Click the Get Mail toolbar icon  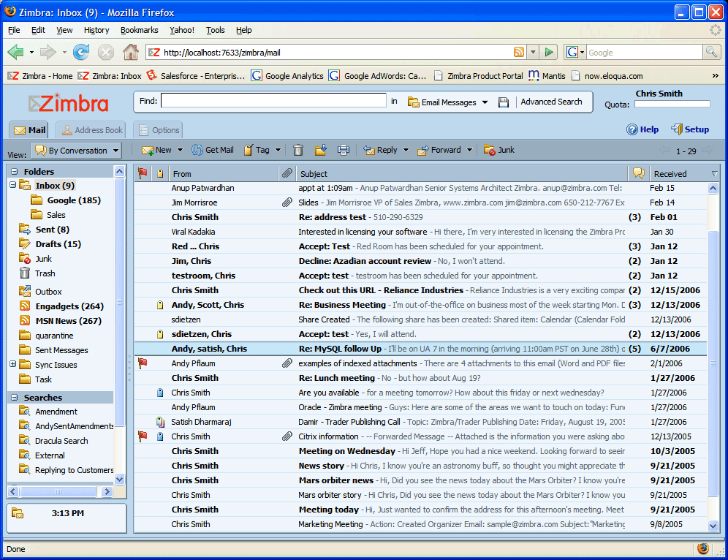(x=212, y=150)
